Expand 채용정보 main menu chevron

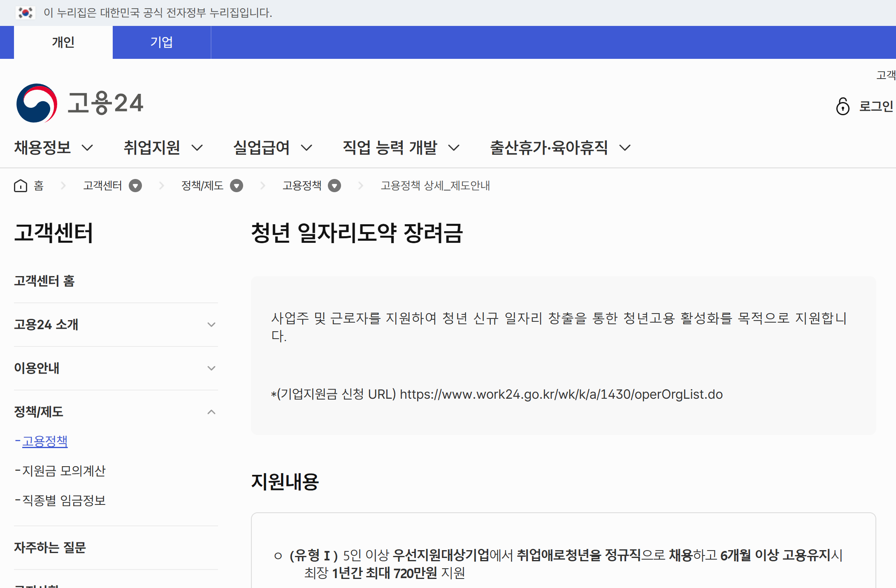(87, 148)
